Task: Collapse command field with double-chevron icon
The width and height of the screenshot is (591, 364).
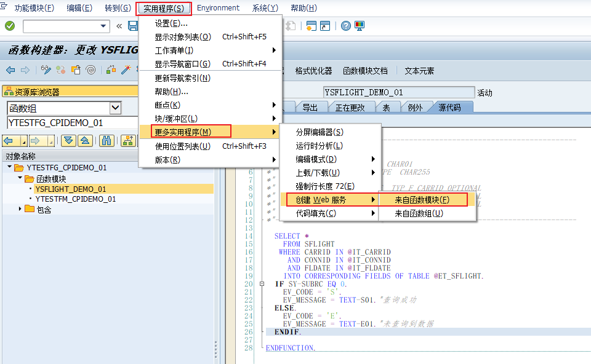Action: click(x=119, y=26)
